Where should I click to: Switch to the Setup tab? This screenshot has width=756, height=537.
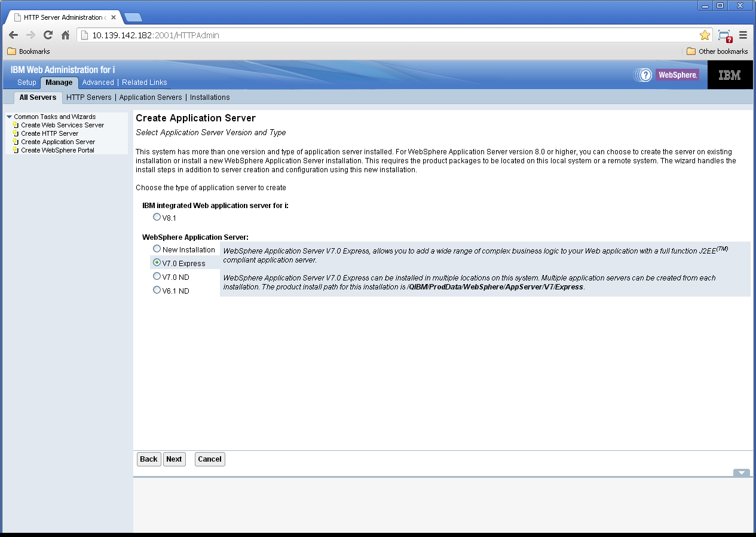click(x=27, y=83)
